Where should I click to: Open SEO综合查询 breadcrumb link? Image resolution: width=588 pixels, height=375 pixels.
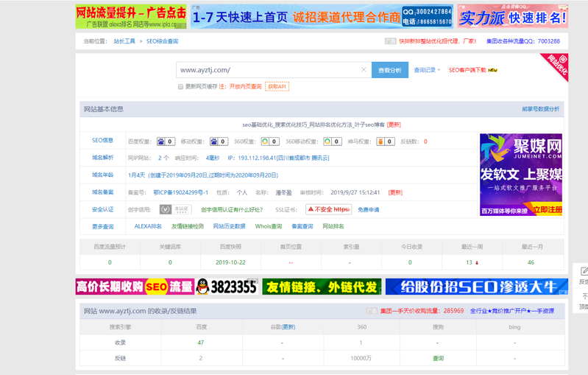click(x=163, y=41)
